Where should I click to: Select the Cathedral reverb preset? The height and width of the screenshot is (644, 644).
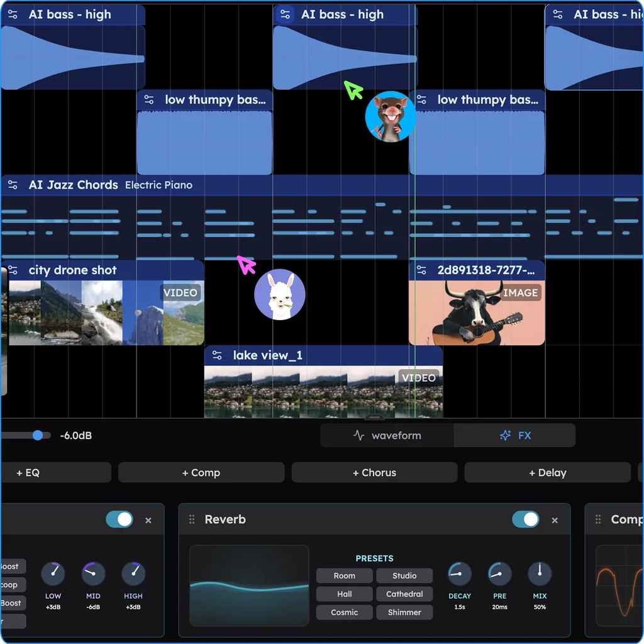click(x=404, y=594)
